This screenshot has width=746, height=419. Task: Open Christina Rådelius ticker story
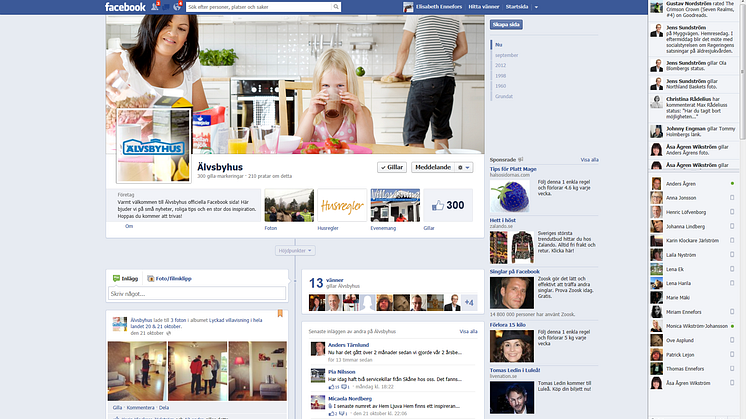click(693, 108)
